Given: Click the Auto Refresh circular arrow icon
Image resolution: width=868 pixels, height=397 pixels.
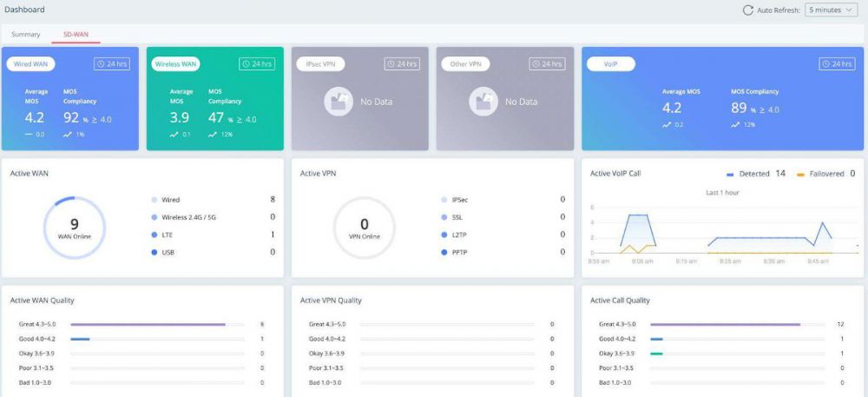Looking at the screenshot, I should click(748, 10).
